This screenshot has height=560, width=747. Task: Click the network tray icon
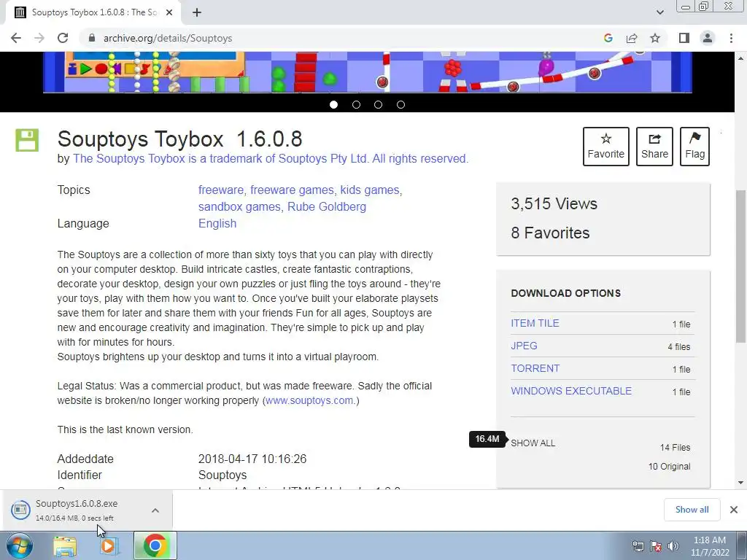pos(638,546)
